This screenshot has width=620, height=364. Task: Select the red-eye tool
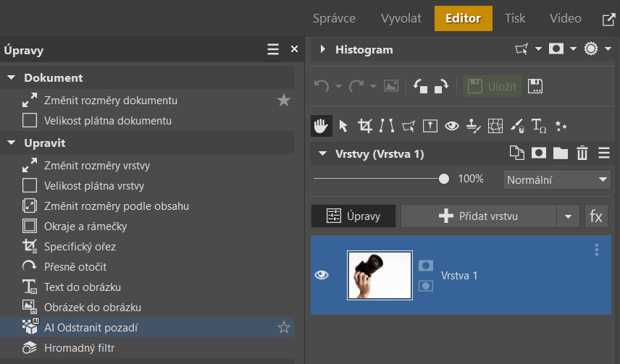point(452,126)
